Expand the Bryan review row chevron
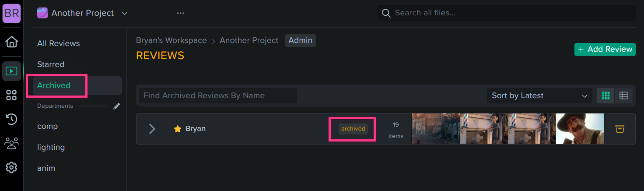 (152, 129)
